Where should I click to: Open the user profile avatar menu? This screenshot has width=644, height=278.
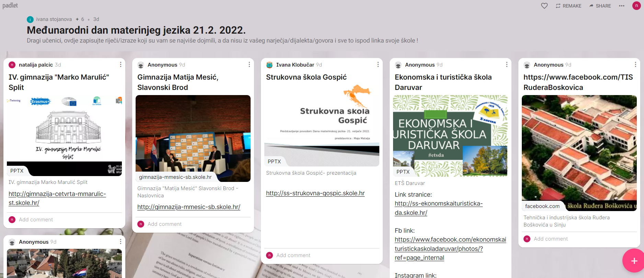[636, 5]
